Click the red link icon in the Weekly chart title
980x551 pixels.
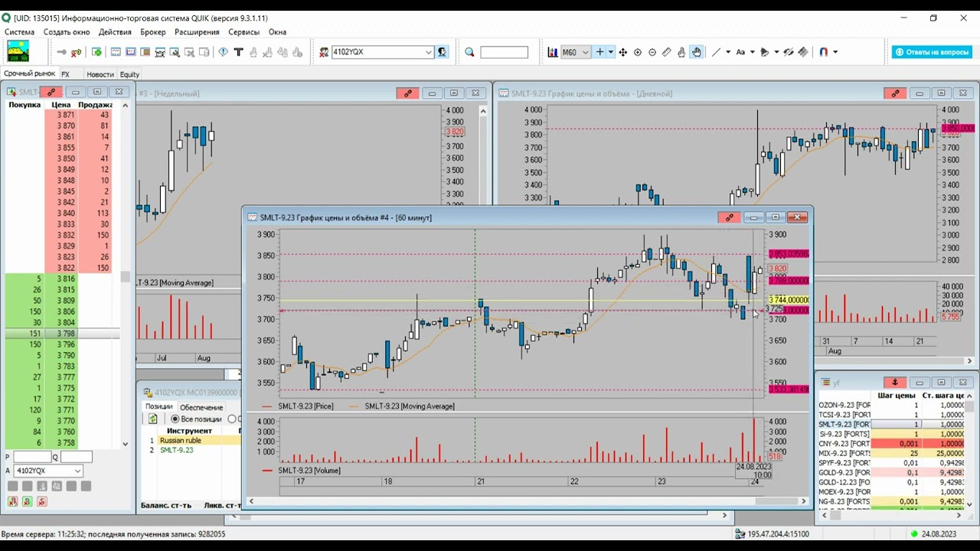pyautogui.click(x=407, y=93)
